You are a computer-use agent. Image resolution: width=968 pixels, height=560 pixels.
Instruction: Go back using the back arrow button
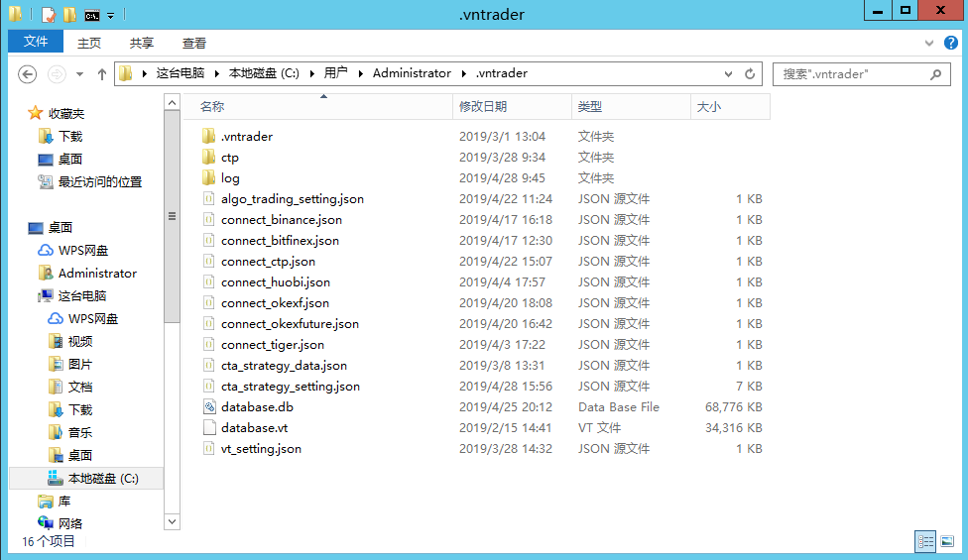[x=28, y=74]
